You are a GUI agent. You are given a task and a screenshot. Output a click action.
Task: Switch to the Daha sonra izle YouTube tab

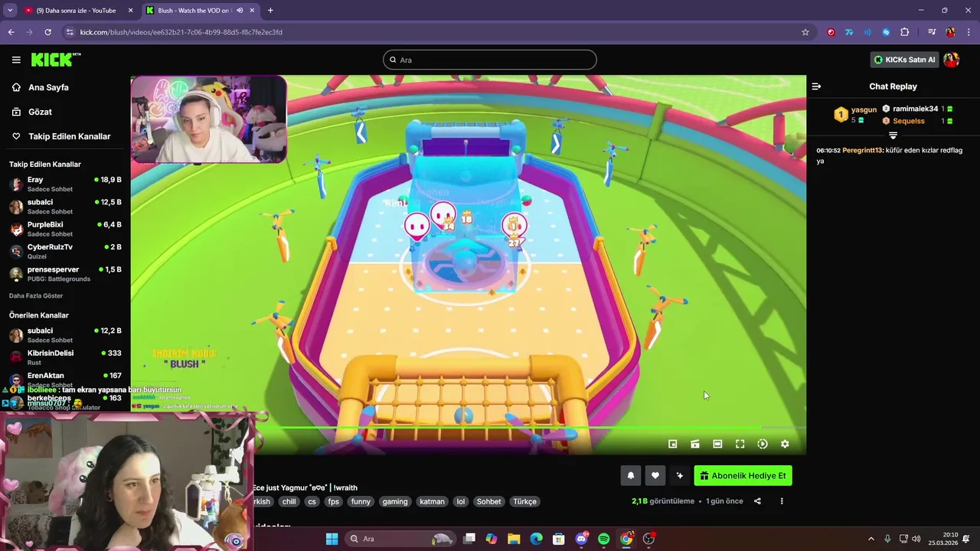point(78,11)
